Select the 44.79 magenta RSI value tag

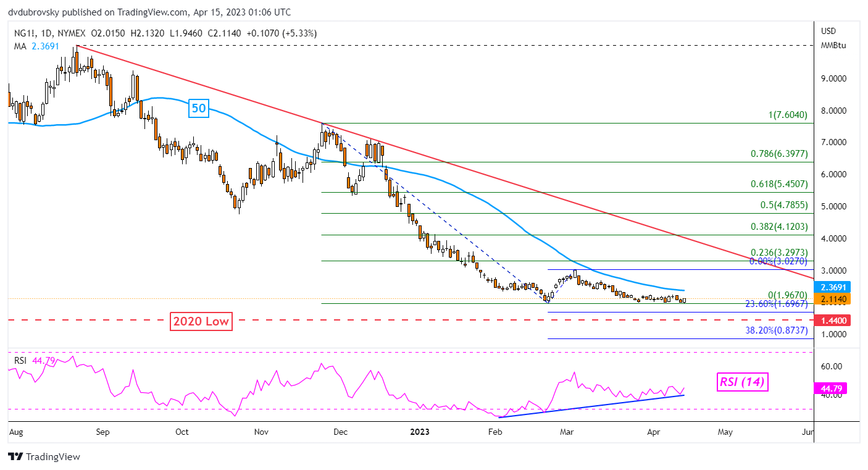[x=830, y=388]
